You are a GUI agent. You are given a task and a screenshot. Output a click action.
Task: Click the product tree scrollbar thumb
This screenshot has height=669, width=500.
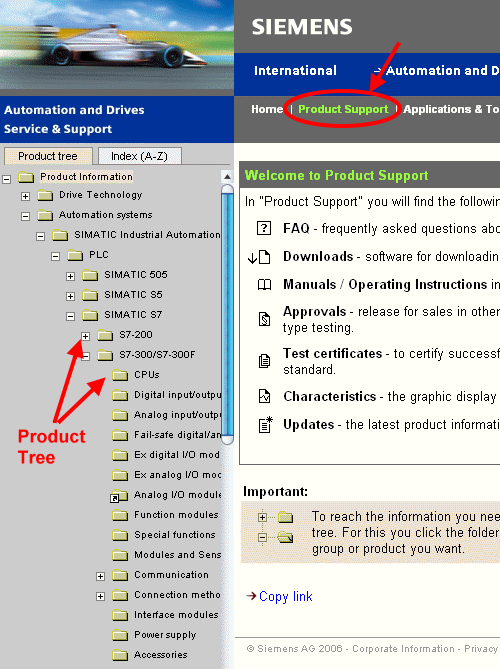(227, 315)
